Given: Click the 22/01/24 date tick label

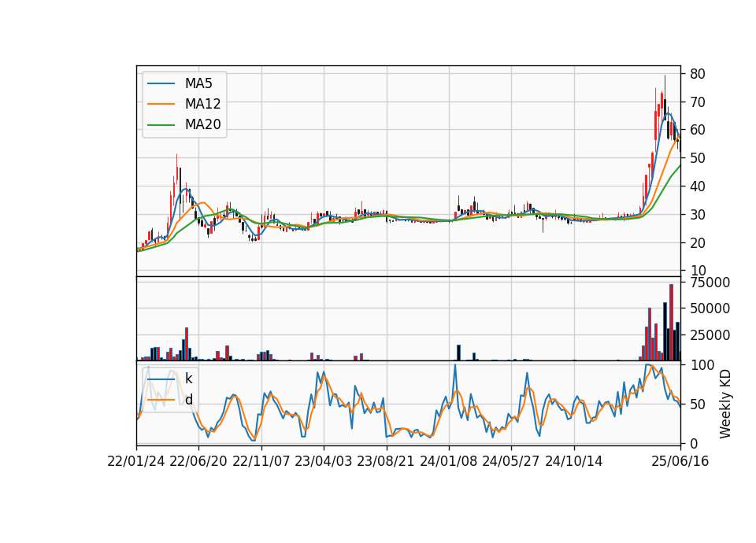Looking at the screenshot, I should coord(136,461).
